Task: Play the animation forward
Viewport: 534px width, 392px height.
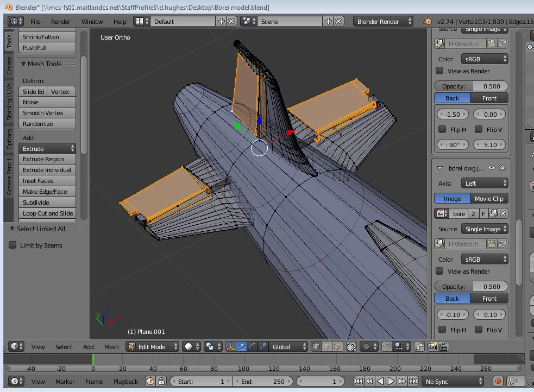Action: pos(391,381)
